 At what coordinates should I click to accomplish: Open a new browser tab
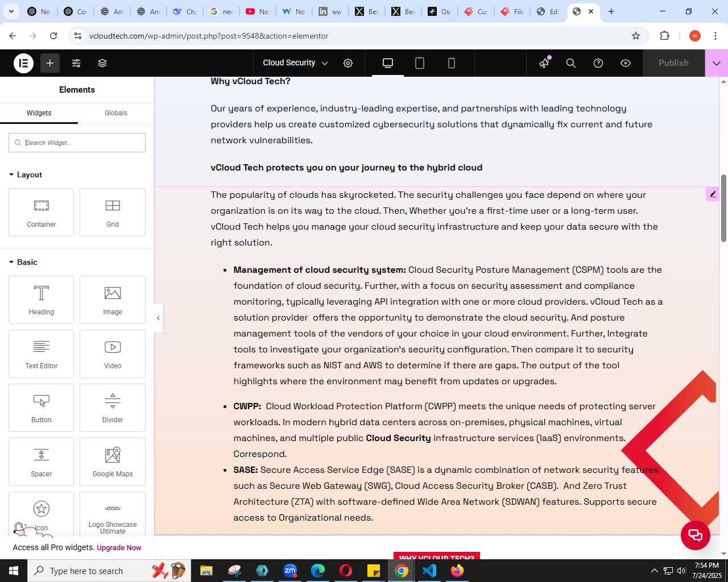tap(611, 11)
